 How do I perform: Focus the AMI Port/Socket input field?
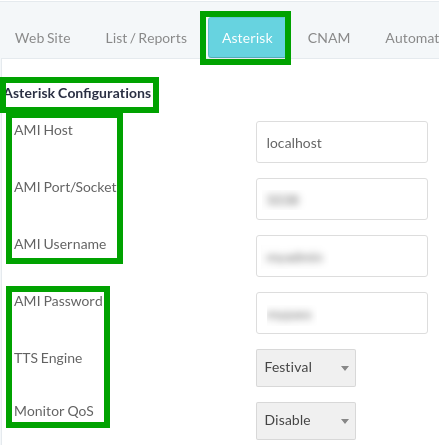point(342,199)
